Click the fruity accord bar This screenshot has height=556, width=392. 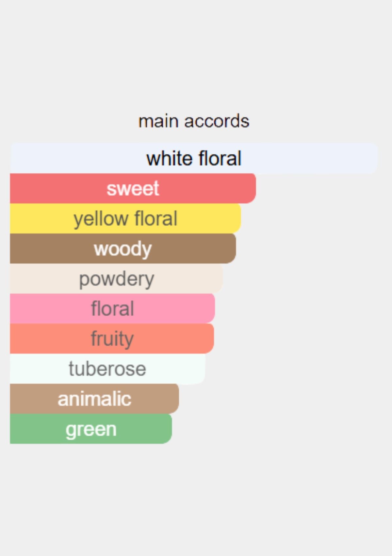(x=112, y=339)
